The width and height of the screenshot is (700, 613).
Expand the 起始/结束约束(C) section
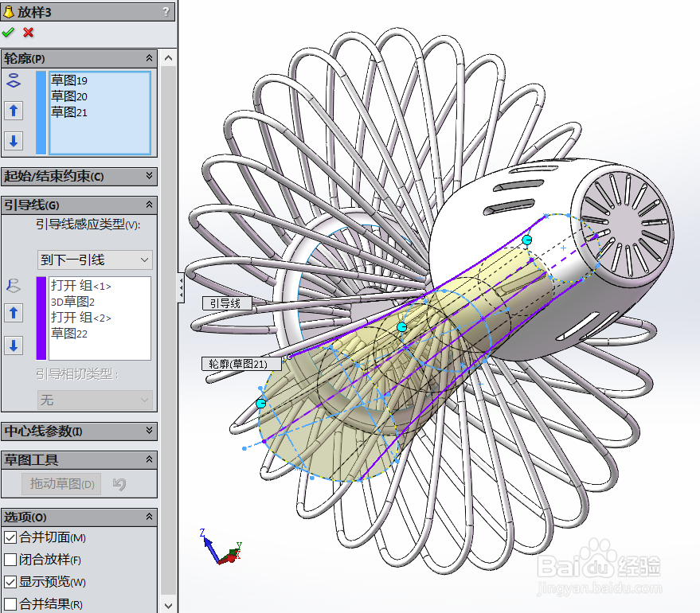pos(149,176)
